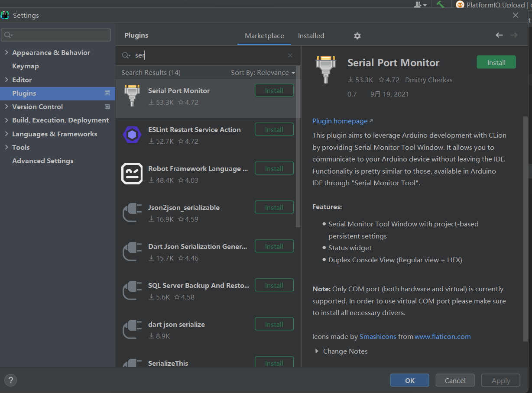Click the hammer build icon in background window
The height and width of the screenshot is (393, 532).
click(x=441, y=4)
